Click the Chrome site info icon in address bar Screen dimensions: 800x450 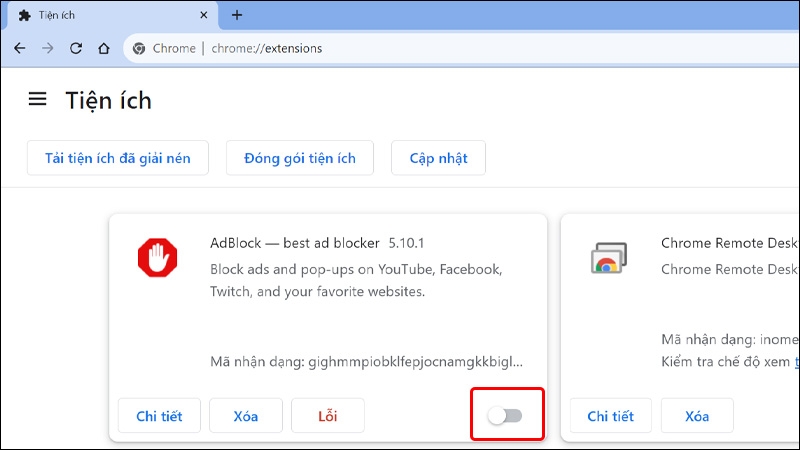pyautogui.click(x=139, y=48)
